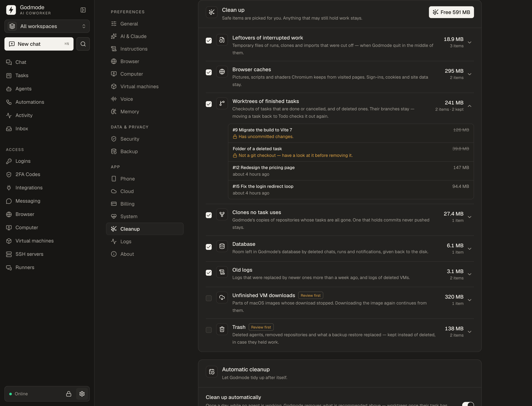The image size is (532, 406).
Task: Open the All workspaces dropdown
Action: [47, 26]
